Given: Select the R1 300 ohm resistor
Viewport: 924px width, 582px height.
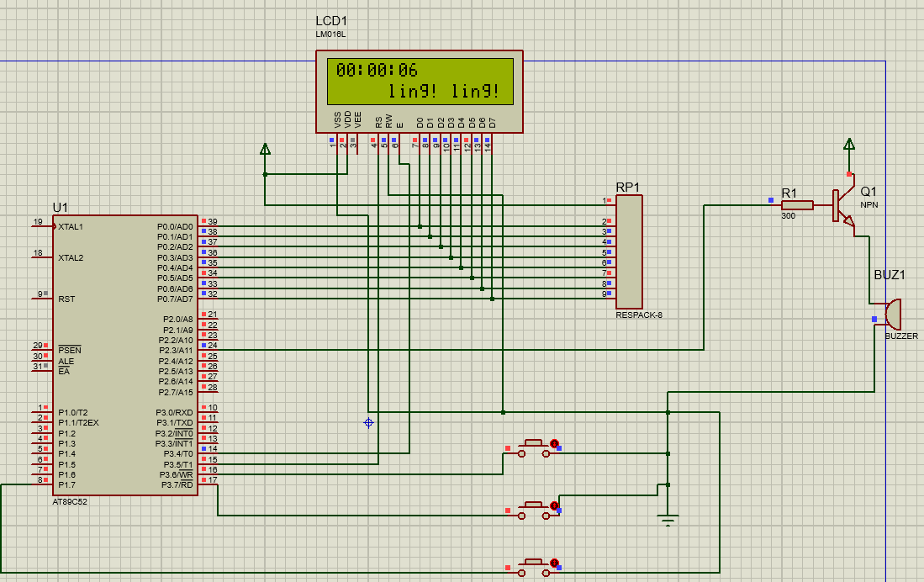Looking at the screenshot, I should coord(797,205).
